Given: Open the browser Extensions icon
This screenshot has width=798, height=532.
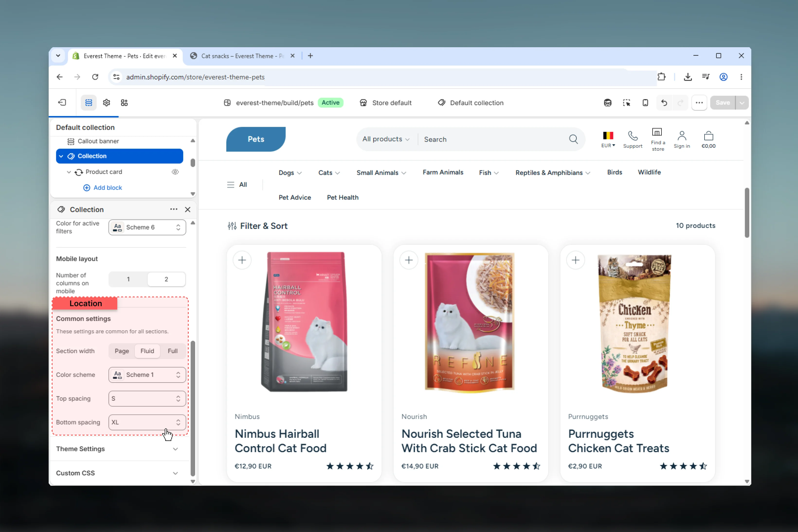Looking at the screenshot, I should click(661, 77).
